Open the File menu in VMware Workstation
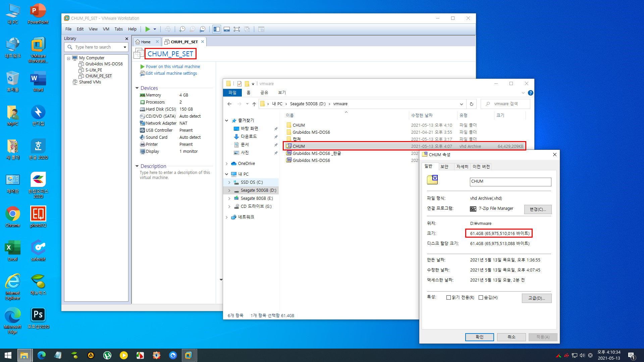The image size is (644, 362). click(68, 29)
